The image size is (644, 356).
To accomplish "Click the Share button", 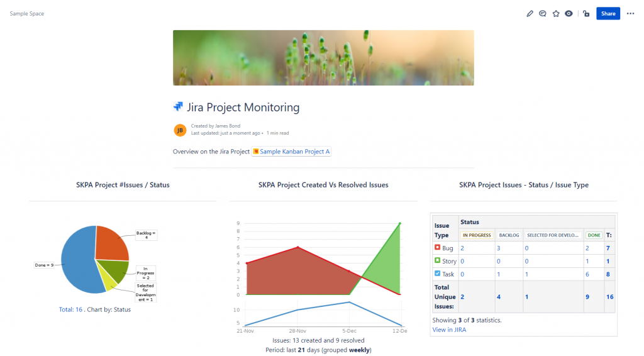I will (x=608, y=14).
